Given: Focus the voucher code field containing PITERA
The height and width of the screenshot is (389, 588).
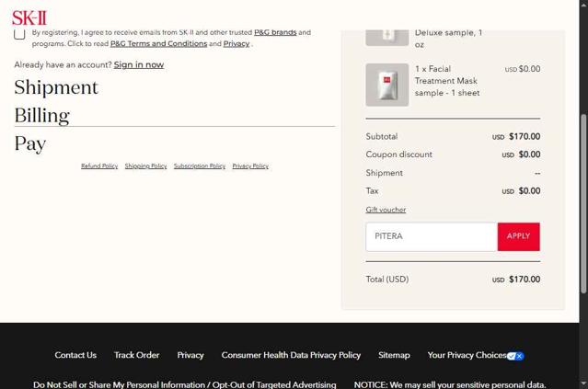Looking at the screenshot, I should point(432,237).
